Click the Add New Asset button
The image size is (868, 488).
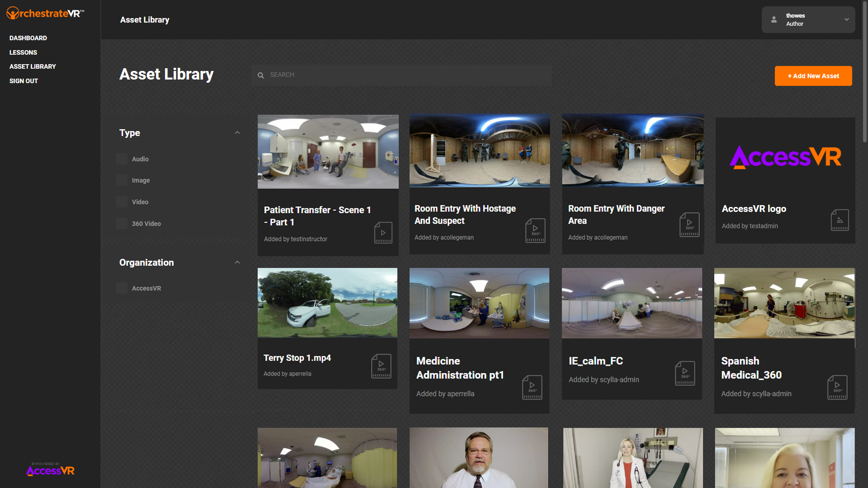pos(813,76)
